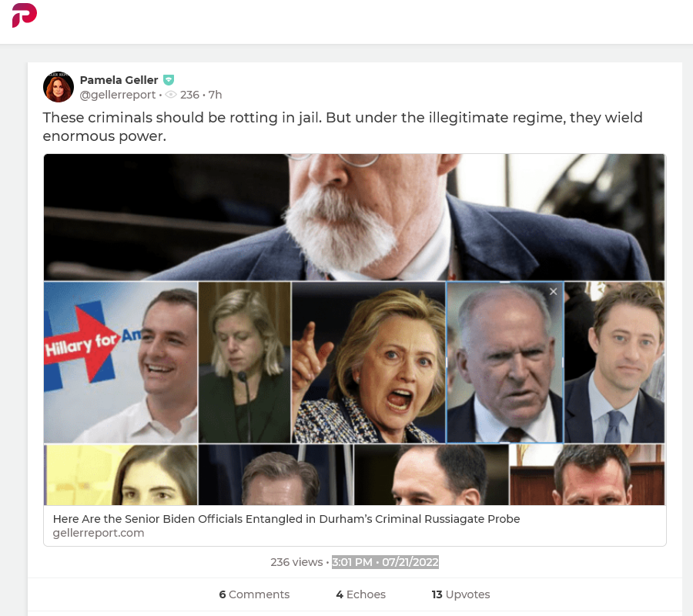Image resolution: width=693 pixels, height=616 pixels.
Task: Open the Pamela Geller profile name
Action: coord(119,80)
